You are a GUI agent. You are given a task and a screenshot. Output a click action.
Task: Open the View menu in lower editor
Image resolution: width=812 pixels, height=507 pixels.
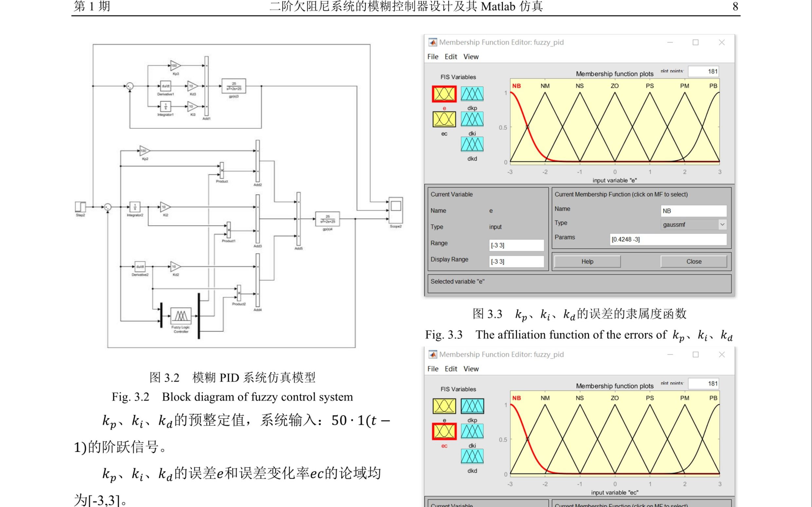(471, 369)
